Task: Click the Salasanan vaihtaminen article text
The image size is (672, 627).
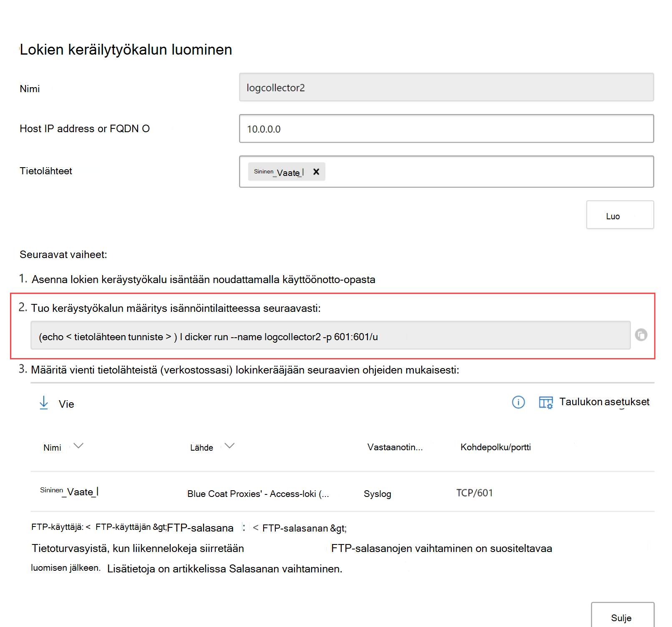Action: [285, 569]
